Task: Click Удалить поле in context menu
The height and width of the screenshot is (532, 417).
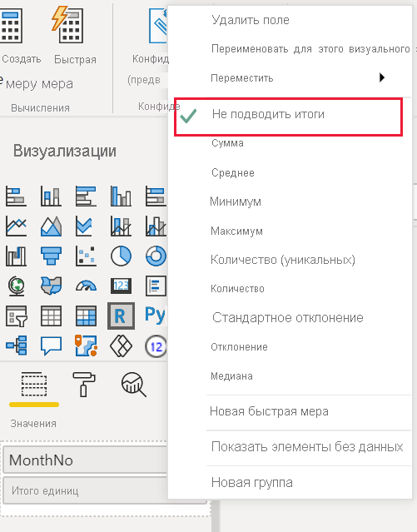Action: coord(251,20)
